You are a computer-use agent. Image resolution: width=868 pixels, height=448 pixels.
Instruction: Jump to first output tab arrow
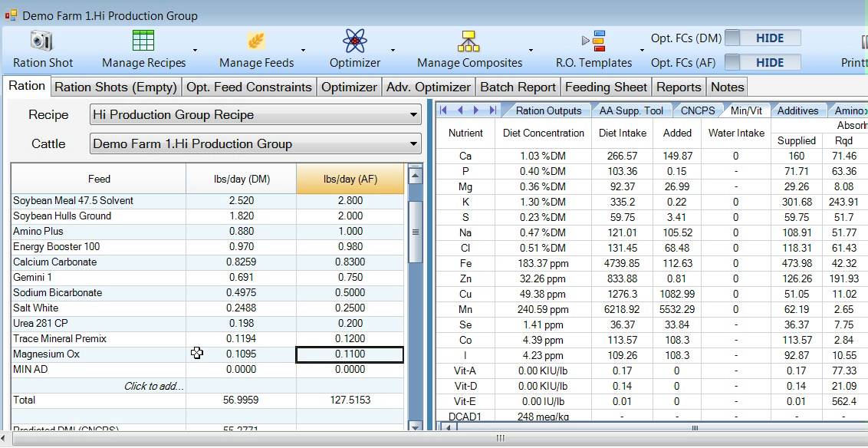tap(443, 110)
